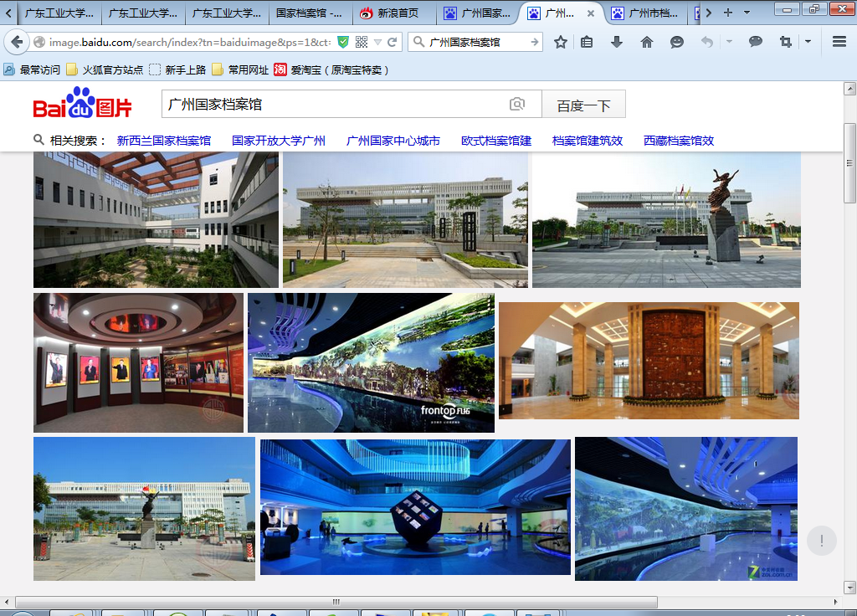Click the 百度一下 search button
The width and height of the screenshot is (857, 616).
(583, 105)
